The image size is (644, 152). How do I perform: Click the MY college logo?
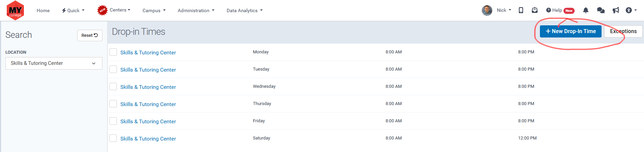(15, 10)
